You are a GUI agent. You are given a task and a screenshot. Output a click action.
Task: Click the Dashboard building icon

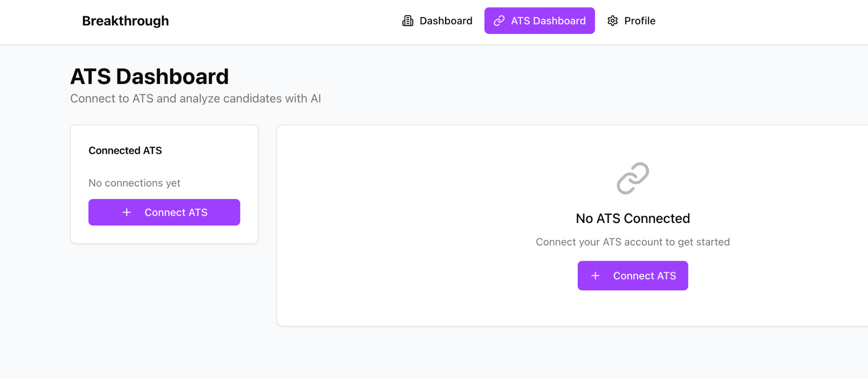(x=408, y=21)
